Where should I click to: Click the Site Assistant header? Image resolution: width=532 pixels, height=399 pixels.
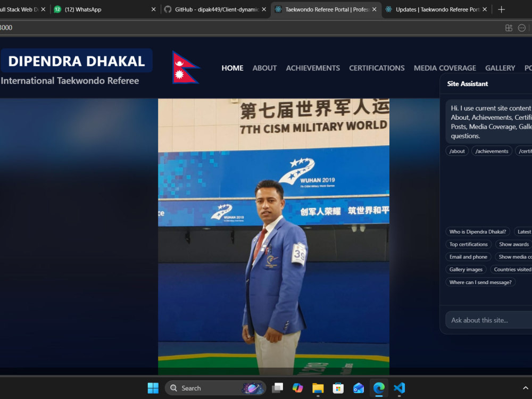467,84
